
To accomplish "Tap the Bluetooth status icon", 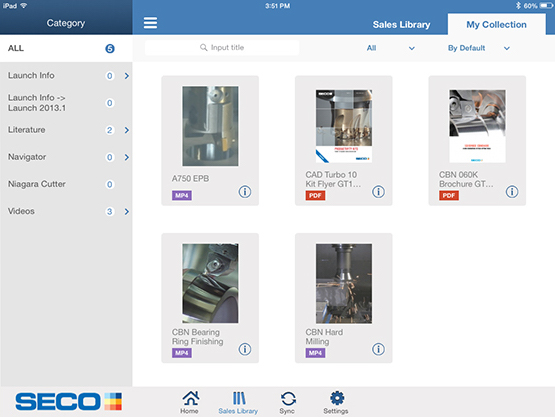I will (518, 6).
